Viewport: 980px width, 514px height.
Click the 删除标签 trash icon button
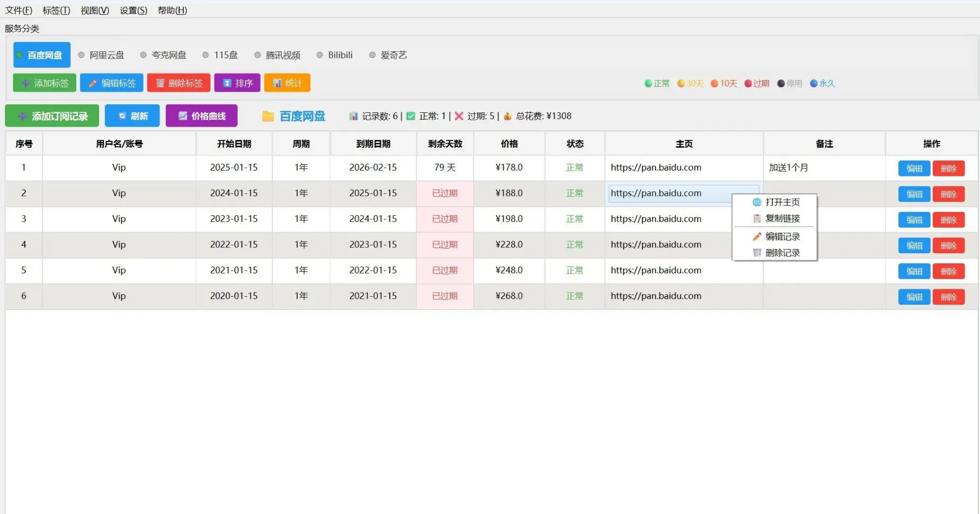[x=179, y=83]
